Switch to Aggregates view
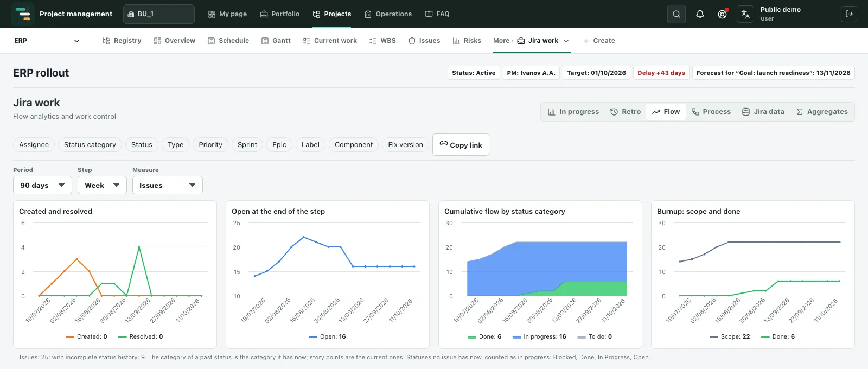This screenshot has height=369, width=868. pyautogui.click(x=822, y=112)
